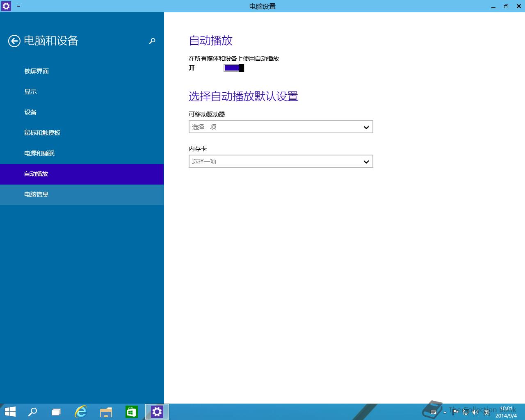Restore down the 电脑设置 window
The width and height of the screenshot is (525, 420).
[x=506, y=6]
